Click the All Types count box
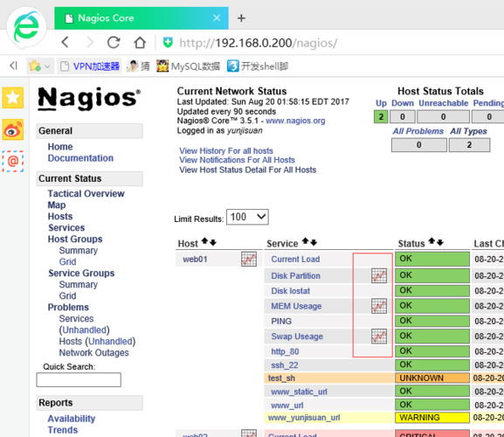This screenshot has height=437, width=504. [469, 145]
